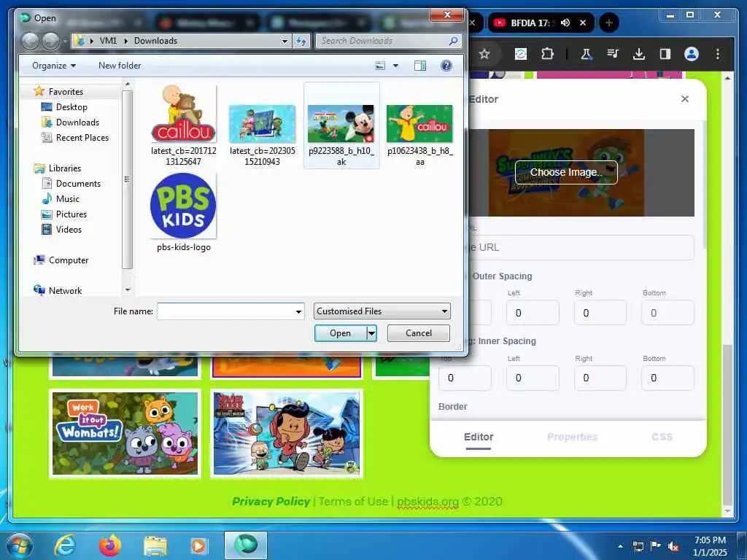The image size is (747, 560).
Task: Close the Editor panel
Action: pos(684,99)
